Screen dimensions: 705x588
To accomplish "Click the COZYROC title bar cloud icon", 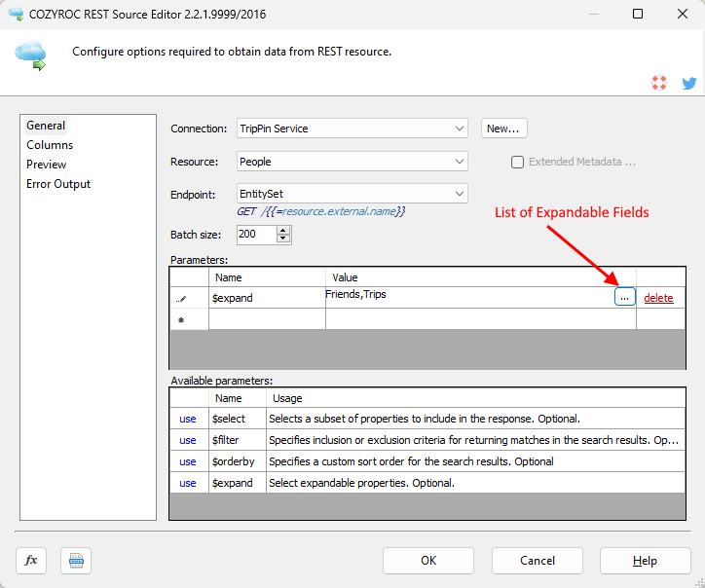I will pos(16,14).
